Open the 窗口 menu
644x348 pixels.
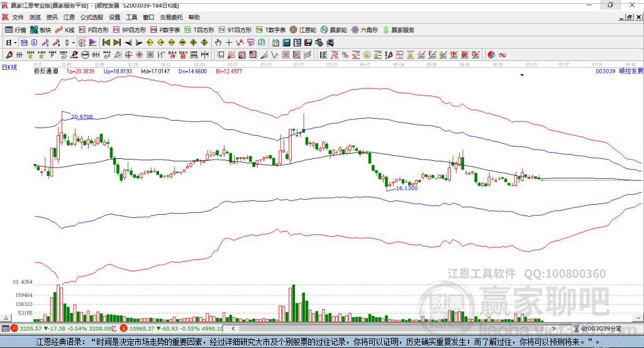(x=148, y=17)
